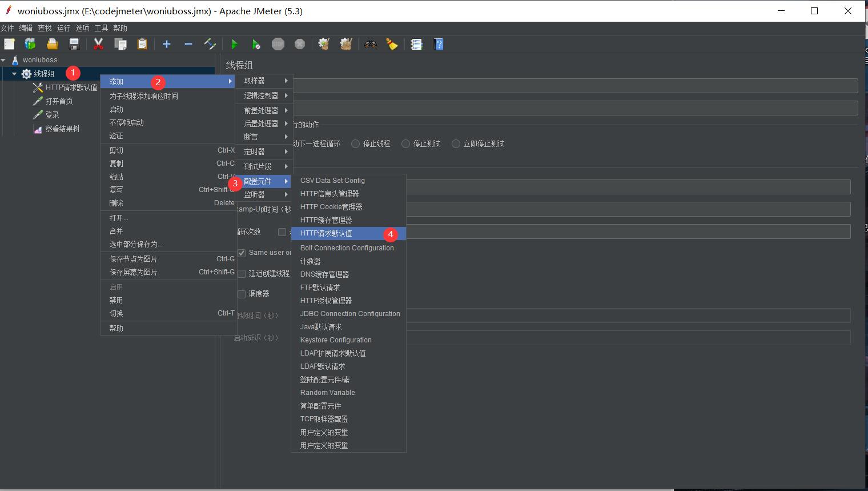This screenshot has height=491, width=868.
Task: Expand the 监听器 submenu
Action: (x=264, y=194)
